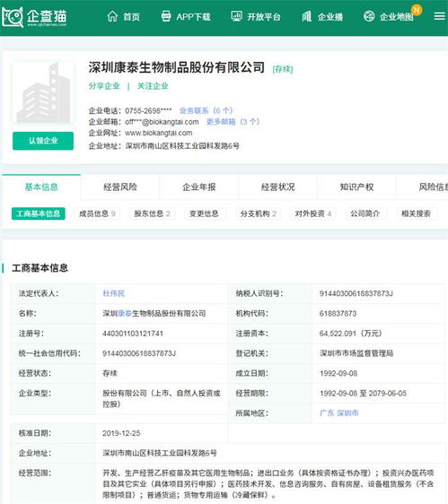
Task: Click the address in the 企业地址 table row
Action: point(160,453)
